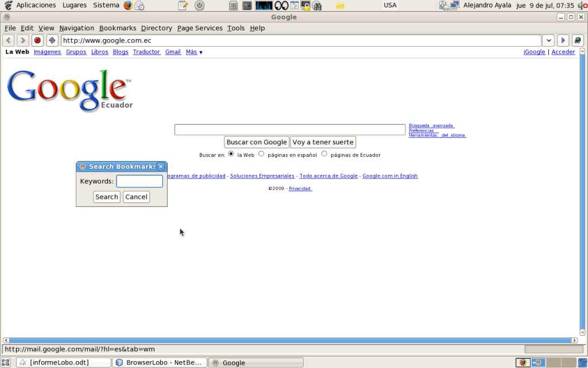Click the notes icon on the top panel

(x=181, y=6)
